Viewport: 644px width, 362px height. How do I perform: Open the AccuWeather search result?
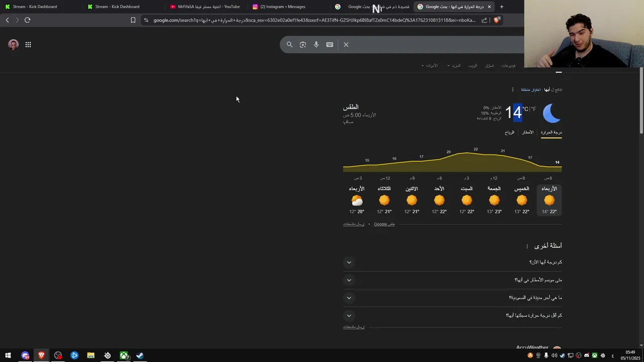[x=532, y=347]
